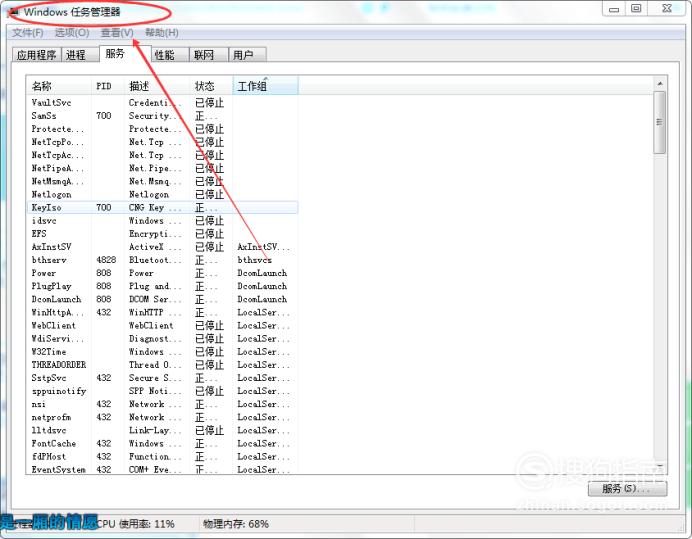Screen dimensions: 692x539
Task: Sort by the 描述 column header
Action: click(157, 86)
